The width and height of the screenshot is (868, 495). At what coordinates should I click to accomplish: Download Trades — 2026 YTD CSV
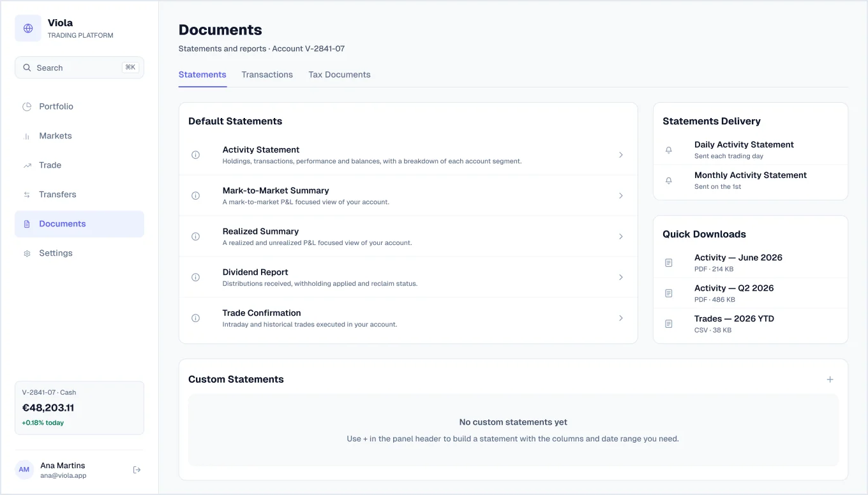click(x=751, y=324)
